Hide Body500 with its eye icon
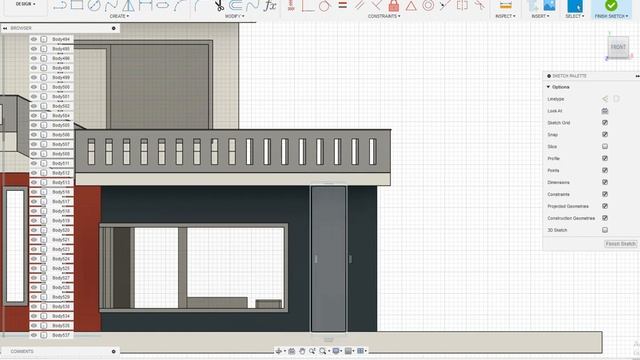This screenshot has width=640, height=360. click(x=34, y=87)
